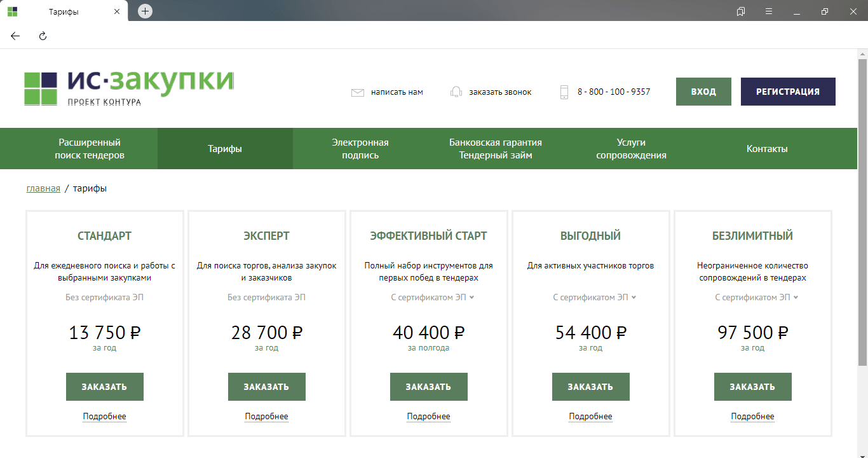Image resolution: width=868 pixels, height=458 pixels.
Task: Open 'Подробнее' link under Безлимитный
Action: click(x=753, y=417)
